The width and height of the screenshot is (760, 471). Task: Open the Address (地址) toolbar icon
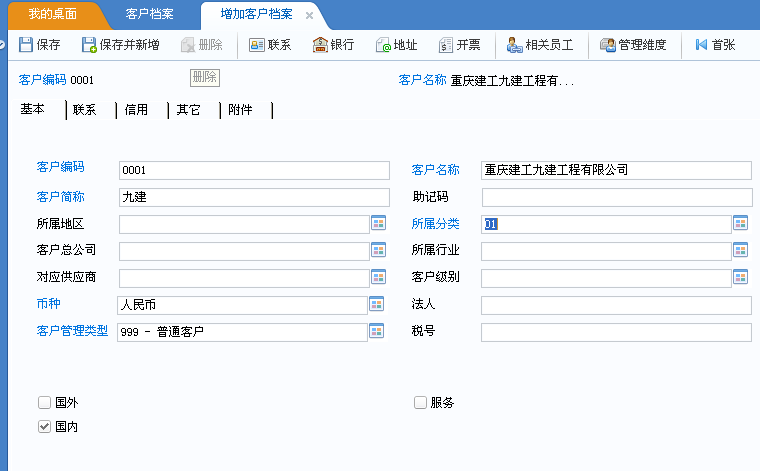coord(383,45)
